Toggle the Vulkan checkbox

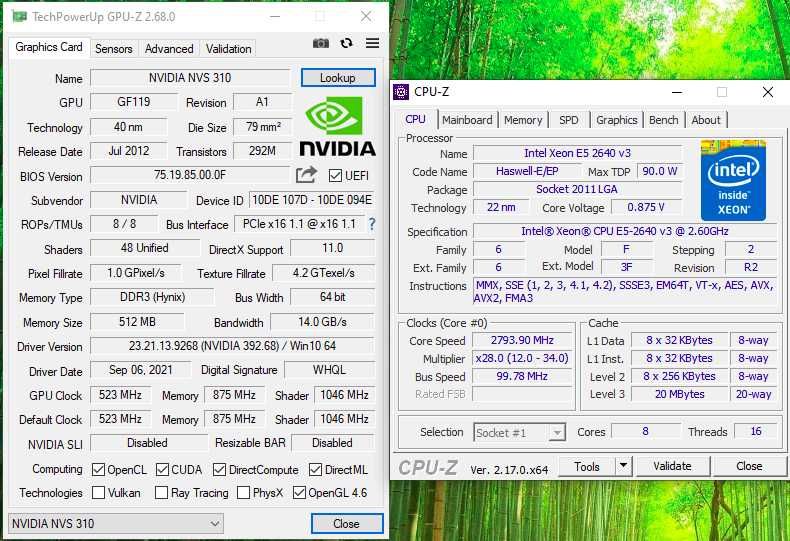98,492
